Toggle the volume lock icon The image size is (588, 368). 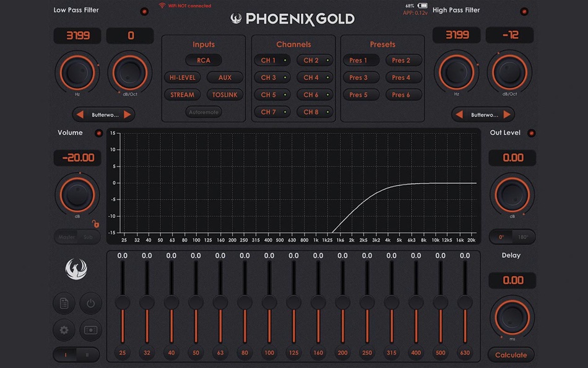click(95, 224)
